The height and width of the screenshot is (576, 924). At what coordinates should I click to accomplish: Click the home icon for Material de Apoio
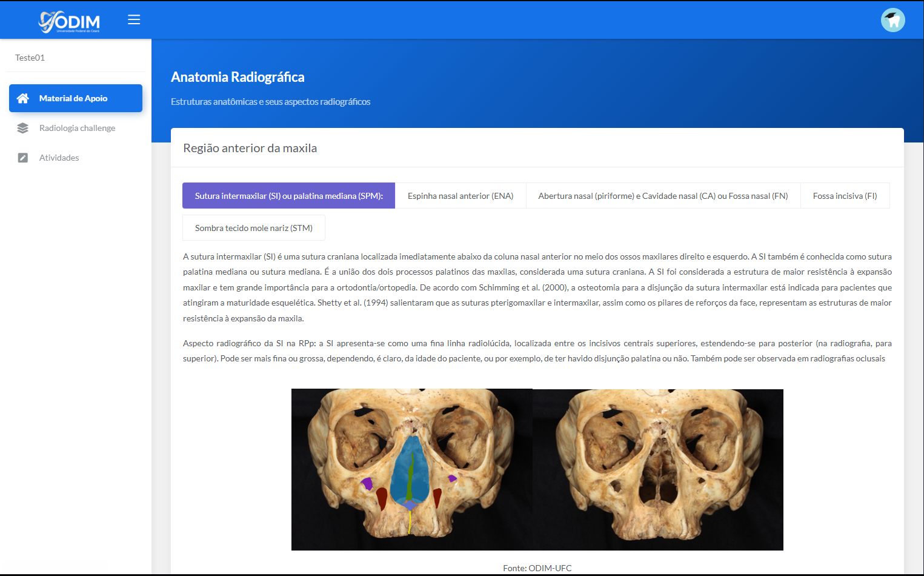[23, 98]
